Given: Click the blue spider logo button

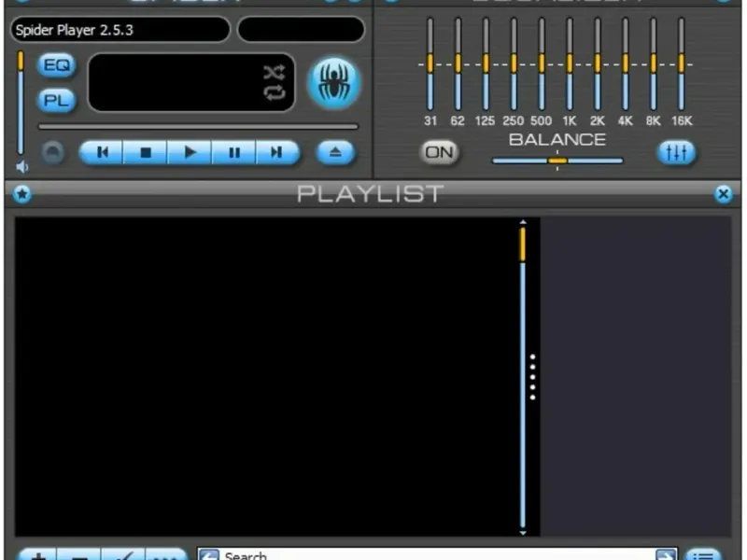Looking at the screenshot, I should tap(334, 82).
